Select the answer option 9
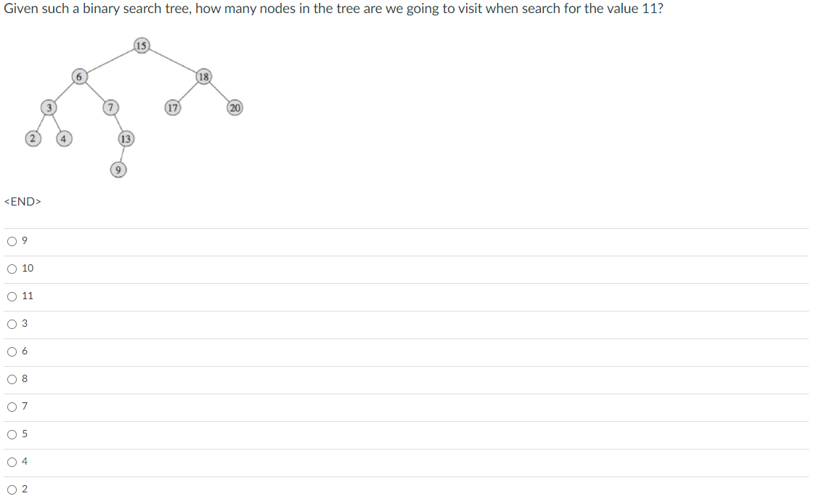 pyautogui.click(x=11, y=241)
